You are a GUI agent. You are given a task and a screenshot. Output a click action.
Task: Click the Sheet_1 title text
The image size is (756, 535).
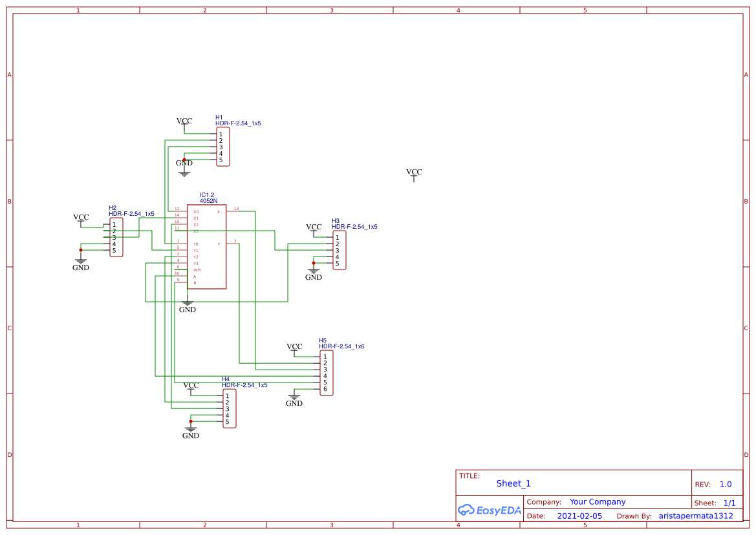[513, 483]
